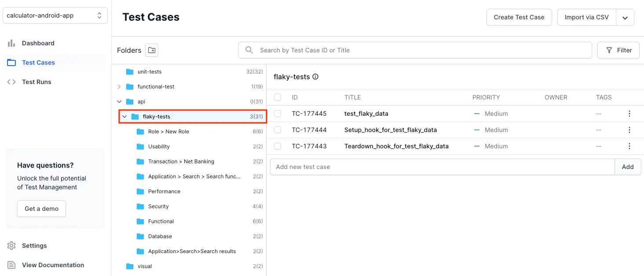
Task: Open three-dot menu for Teardown_hook_for_test_flaky_data
Action: [629, 146]
